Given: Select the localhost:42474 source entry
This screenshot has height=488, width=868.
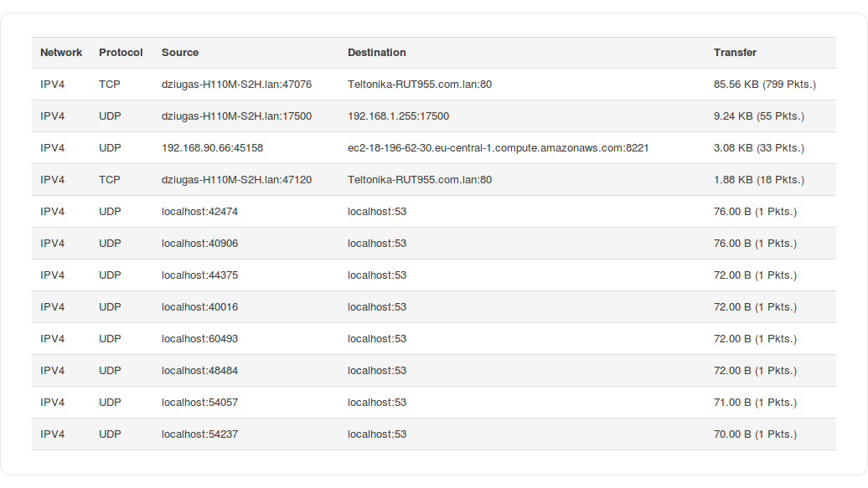Looking at the screenshot, I should (199, 212).
